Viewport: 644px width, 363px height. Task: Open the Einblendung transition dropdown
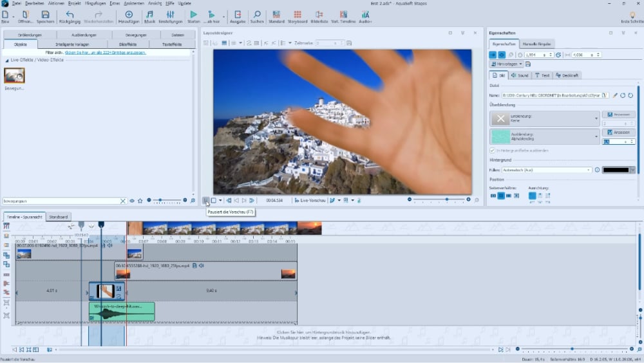(x=596, y=118)
